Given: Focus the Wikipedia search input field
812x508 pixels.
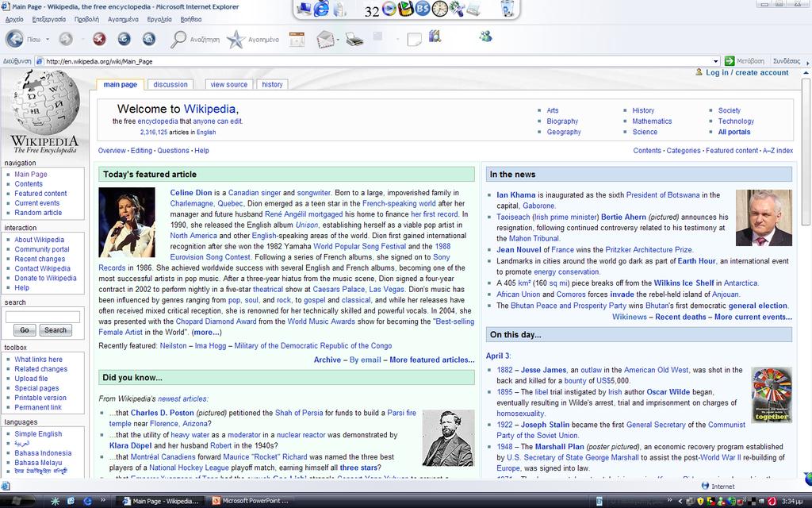Looking at the screenshot, I should 43,317.
